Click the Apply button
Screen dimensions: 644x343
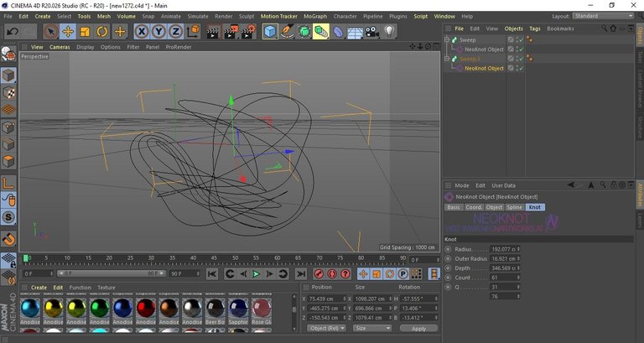(x=418, y=329)
